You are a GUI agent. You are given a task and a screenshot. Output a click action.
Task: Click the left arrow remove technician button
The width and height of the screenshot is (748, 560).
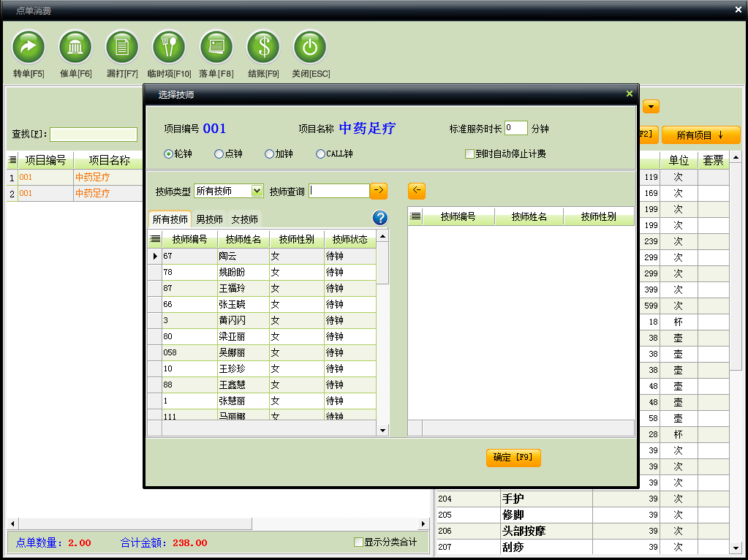click(x=417, y=191)
